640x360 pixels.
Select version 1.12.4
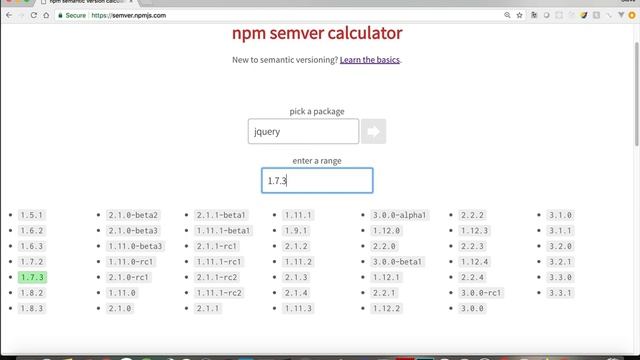click(475, 262)
